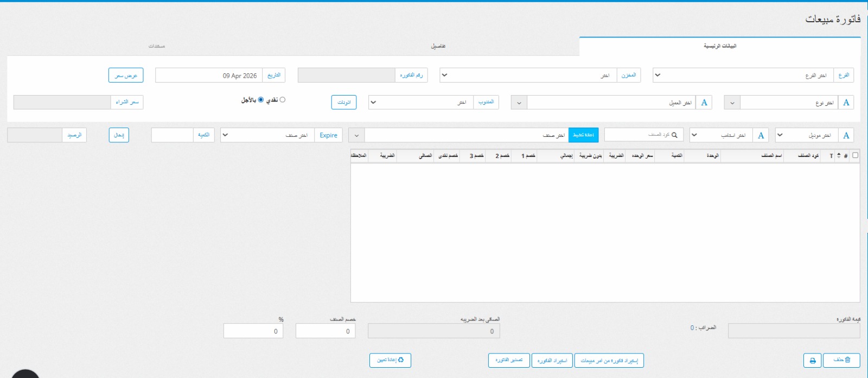Click the A icon beside اختر موديل dropdown
The width and height of the screenshot is (868, 378).
[x=846, y=135]
